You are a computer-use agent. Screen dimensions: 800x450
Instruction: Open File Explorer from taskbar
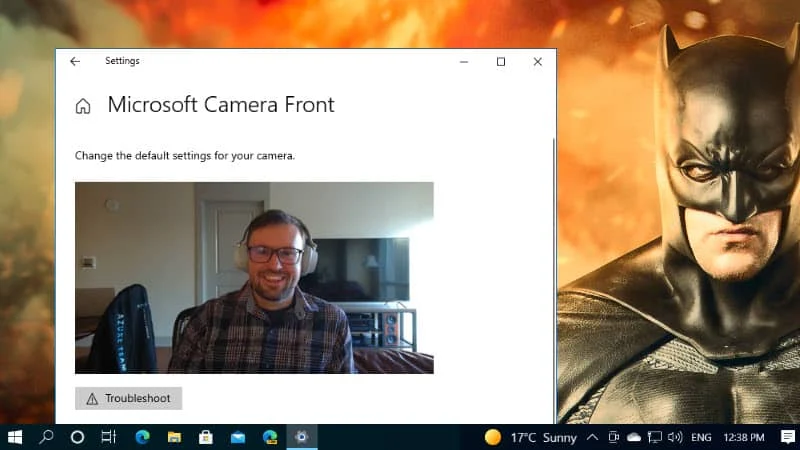174,437
